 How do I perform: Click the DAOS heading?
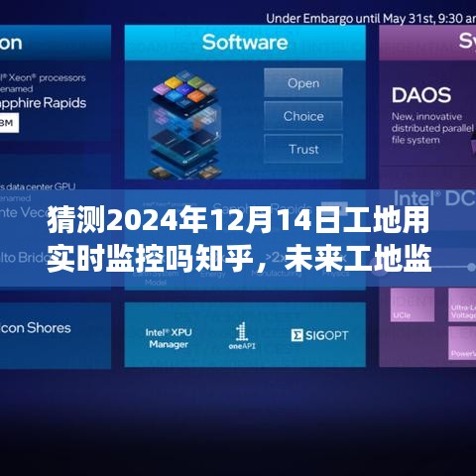pyautogui.click(x=421, y=95)
